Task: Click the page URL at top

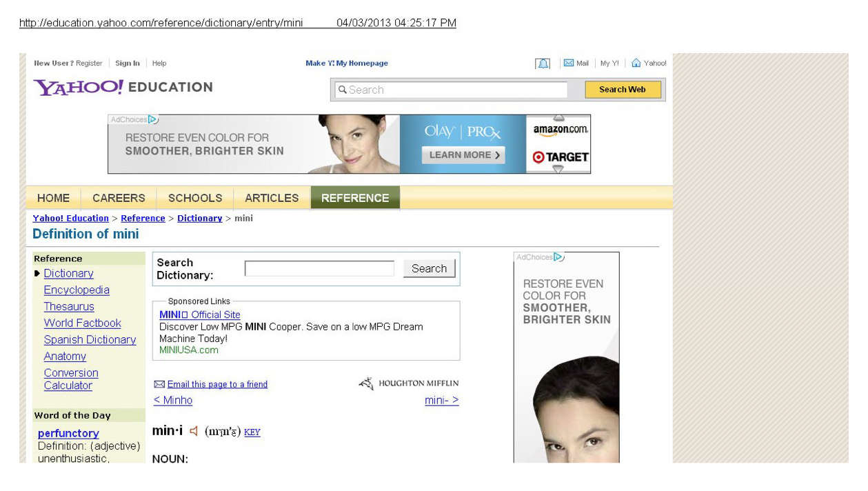Action: [x=161, y=23]
